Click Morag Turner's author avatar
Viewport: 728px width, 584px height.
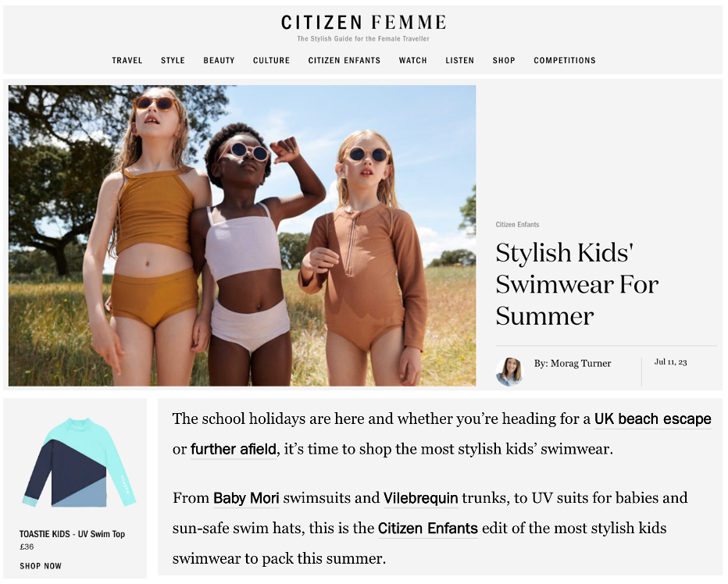509,372
